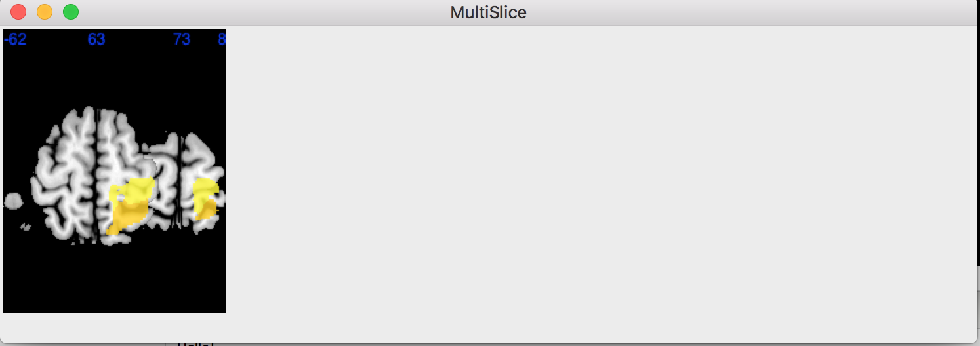Select the -62 slice coordinate label
Screen dimensions: 980x346
coord(15,40)
